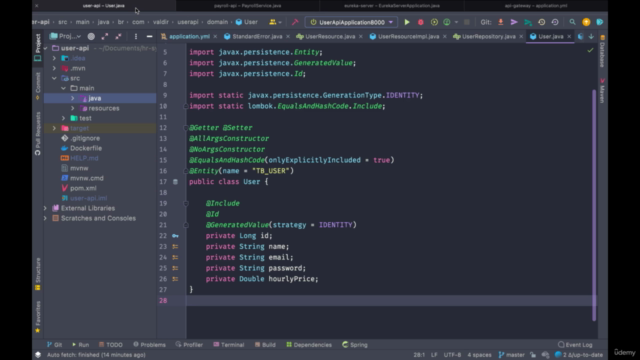
Task: Open the Dependencies tool window
Action: [x=309, y=345]
